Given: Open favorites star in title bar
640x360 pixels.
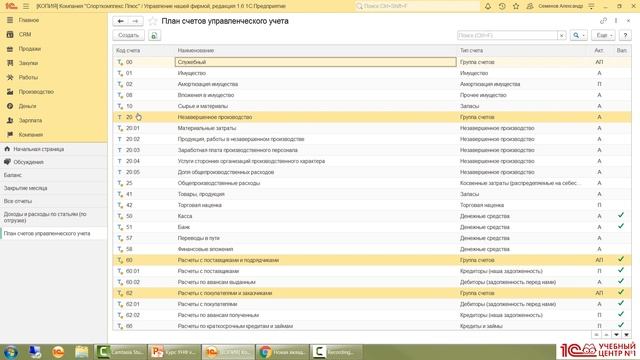Looking at the screenshot, I should [516, 6].
